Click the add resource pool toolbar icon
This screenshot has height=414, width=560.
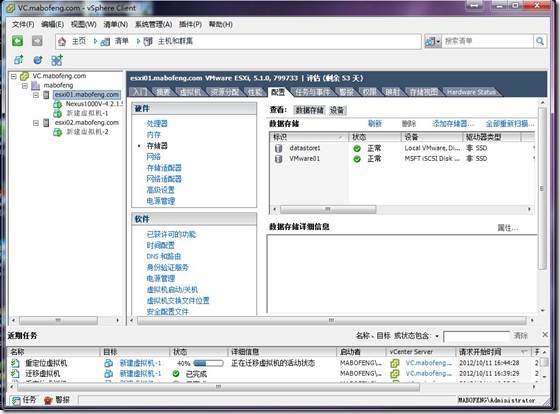57,60
